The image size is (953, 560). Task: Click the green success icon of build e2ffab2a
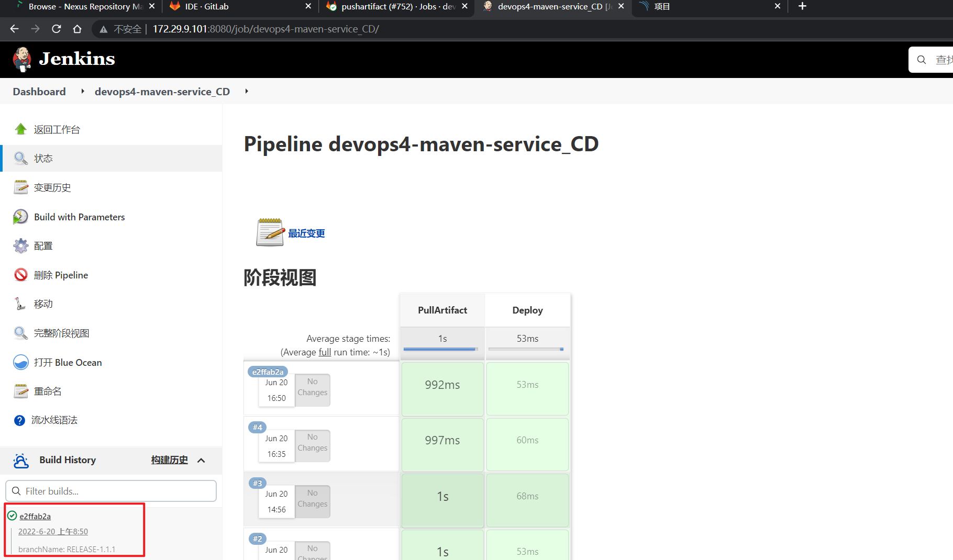point(12,516)
